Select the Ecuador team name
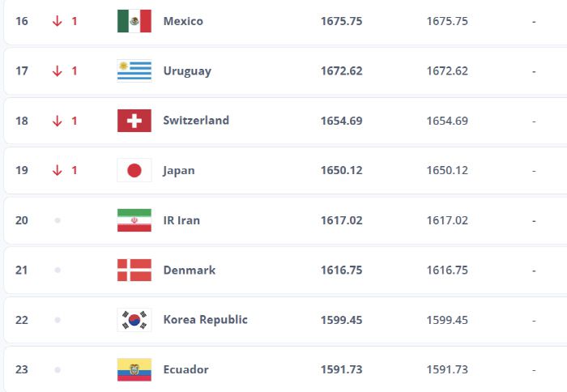 [186, 370]
